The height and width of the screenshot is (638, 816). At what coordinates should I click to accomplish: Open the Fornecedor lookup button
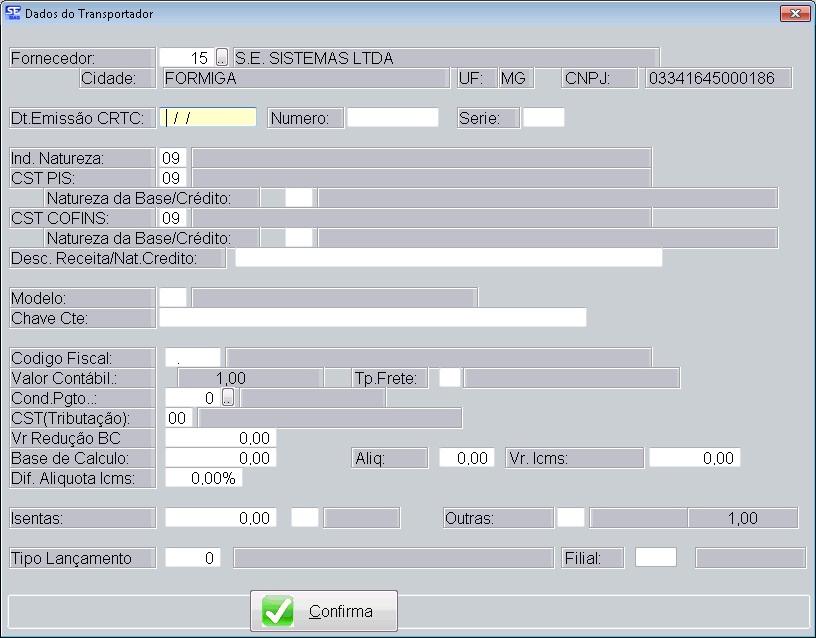[222, 58]
